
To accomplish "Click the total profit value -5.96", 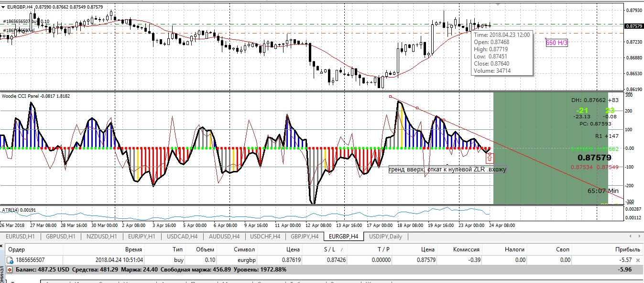I will click(625, 270).
